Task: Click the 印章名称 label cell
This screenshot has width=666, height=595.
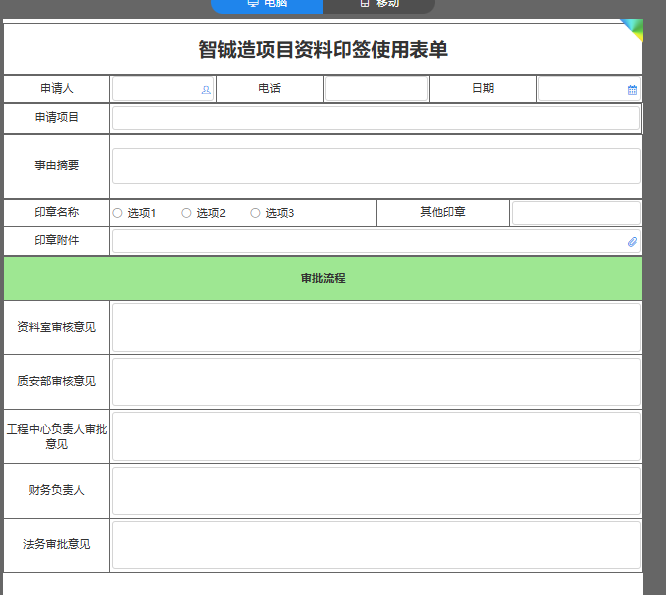Action: point(56,212)
